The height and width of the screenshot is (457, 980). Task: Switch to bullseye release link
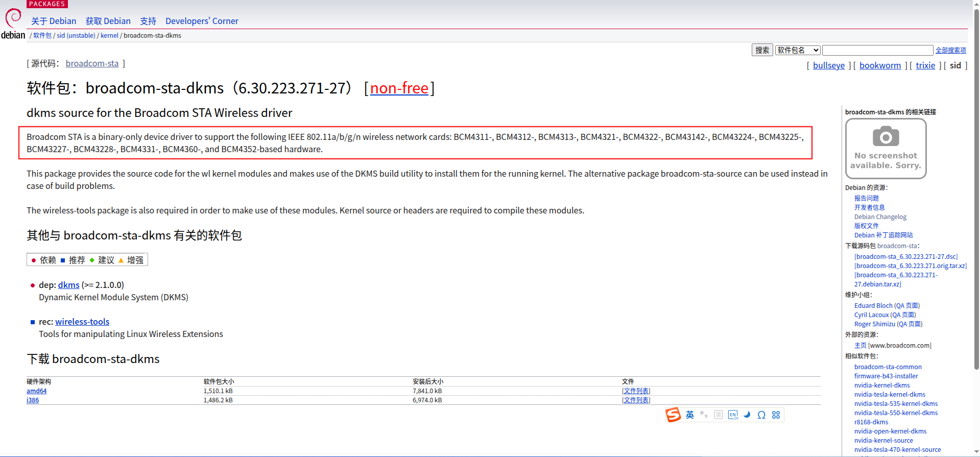pos(829,65)
